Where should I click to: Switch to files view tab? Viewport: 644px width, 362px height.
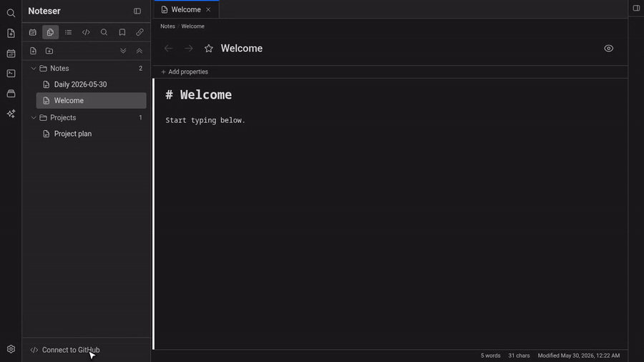(50, 32)
